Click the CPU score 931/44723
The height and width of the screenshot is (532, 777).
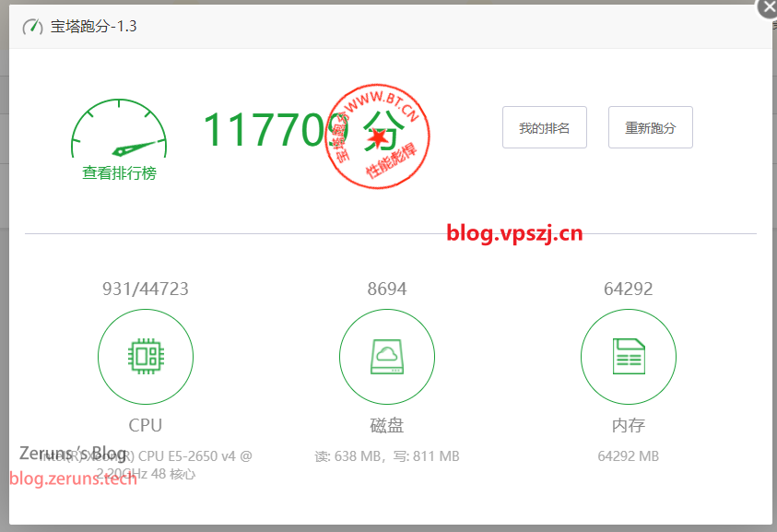click(146, 289)
